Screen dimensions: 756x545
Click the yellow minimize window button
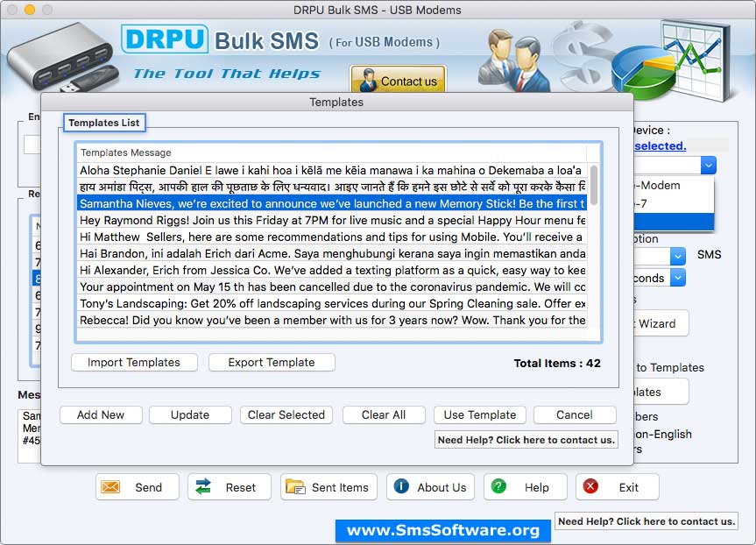(x=30, y=9)
